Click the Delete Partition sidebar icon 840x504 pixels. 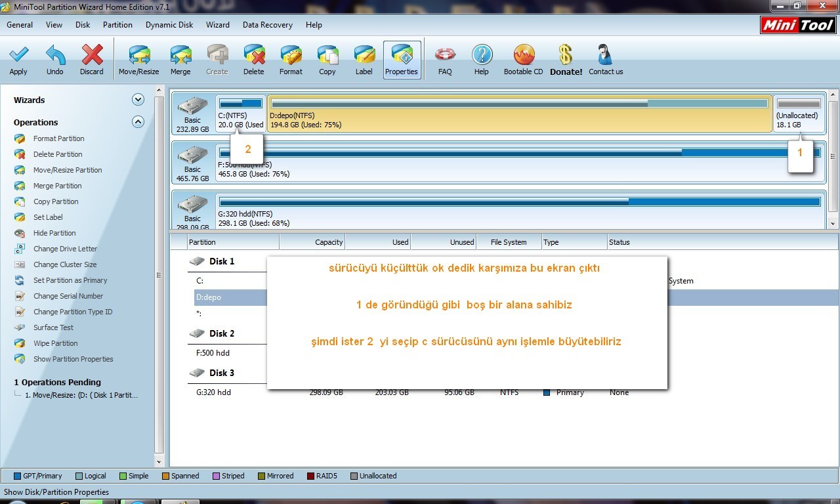click(x=20, y=154)
